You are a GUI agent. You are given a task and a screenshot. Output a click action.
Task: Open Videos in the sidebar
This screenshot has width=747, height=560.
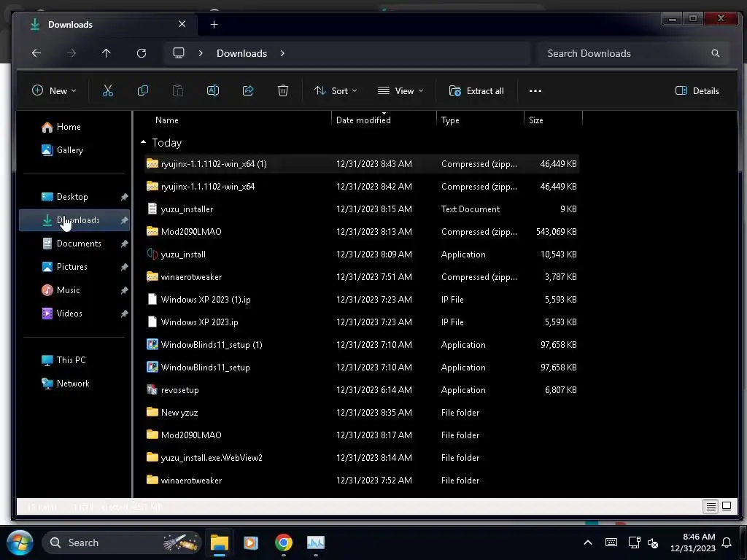74,314
